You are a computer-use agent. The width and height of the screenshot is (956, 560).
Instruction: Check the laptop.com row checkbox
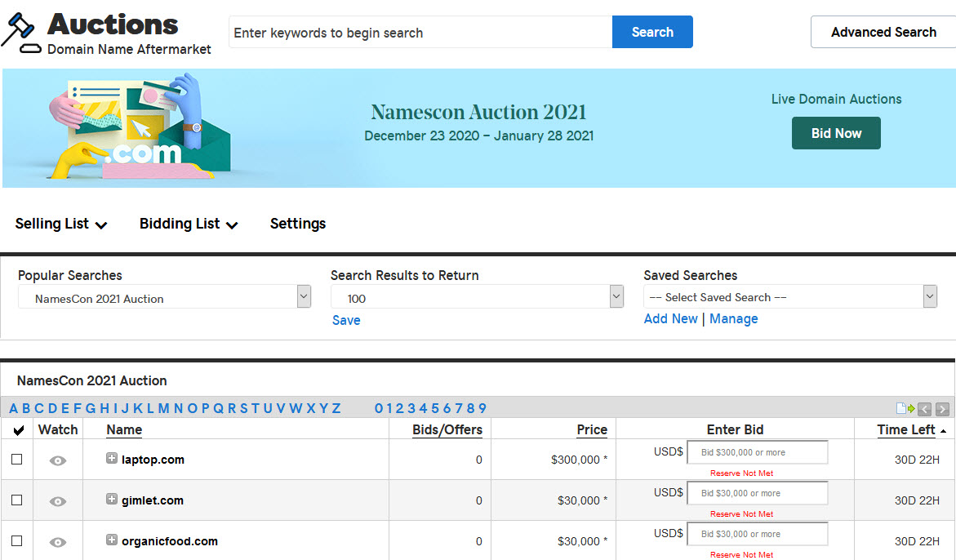tap(17, 459)
